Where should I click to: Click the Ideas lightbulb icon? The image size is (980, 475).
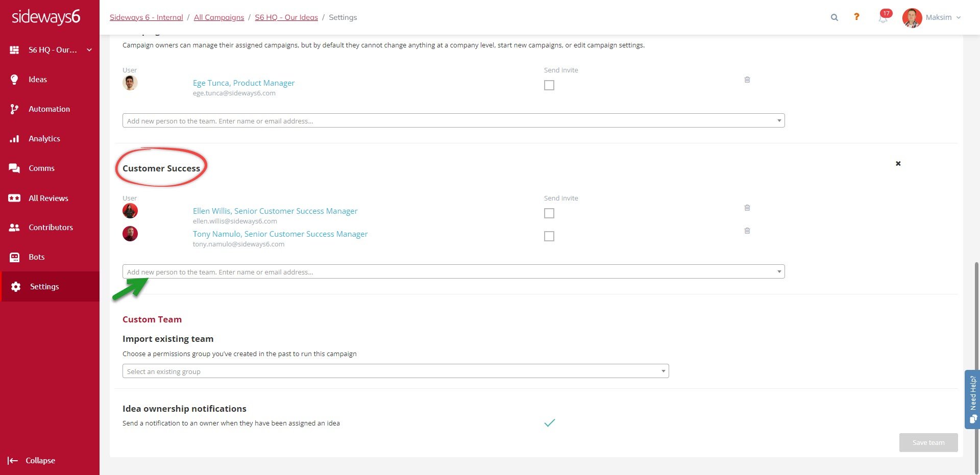[14, 80]
